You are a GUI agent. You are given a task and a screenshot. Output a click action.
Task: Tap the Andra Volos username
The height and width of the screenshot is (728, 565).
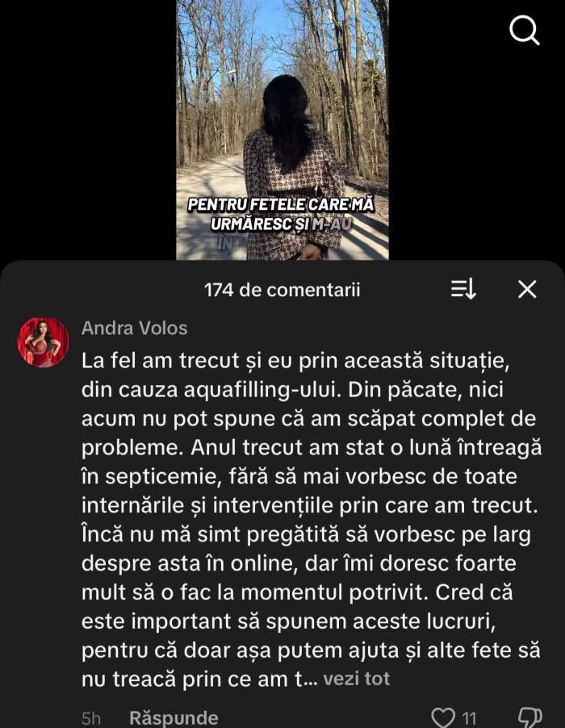[x=135, y=328]
